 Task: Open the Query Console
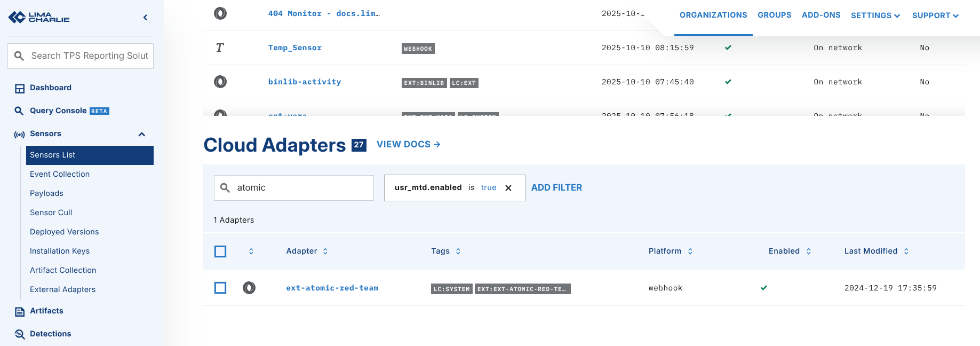(58, 111)
